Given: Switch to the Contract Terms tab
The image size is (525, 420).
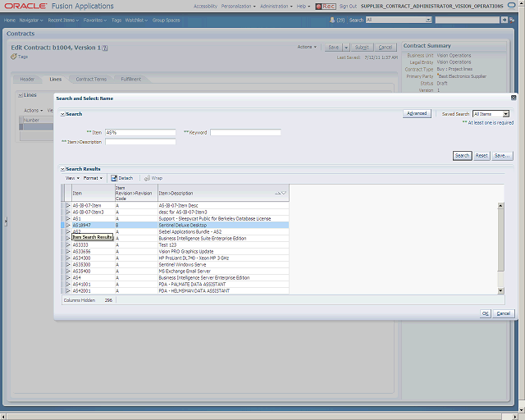Looking at the screenshot, I should tap(91, 80).
